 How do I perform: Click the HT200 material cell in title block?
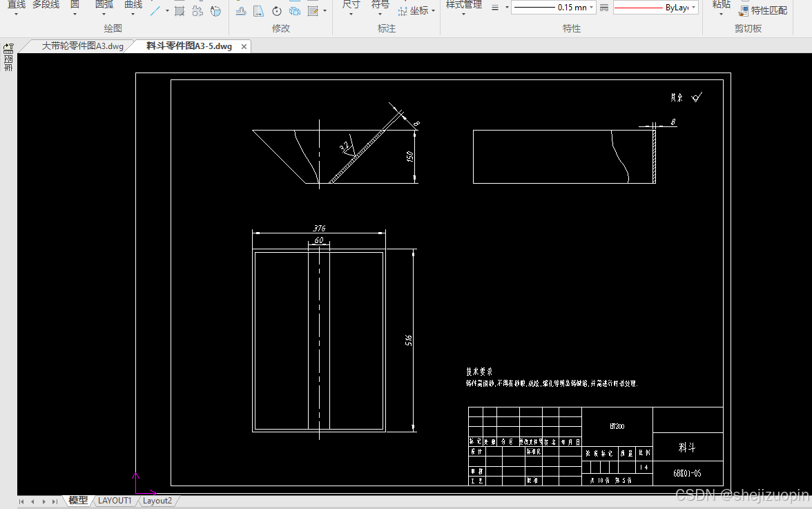617,426
